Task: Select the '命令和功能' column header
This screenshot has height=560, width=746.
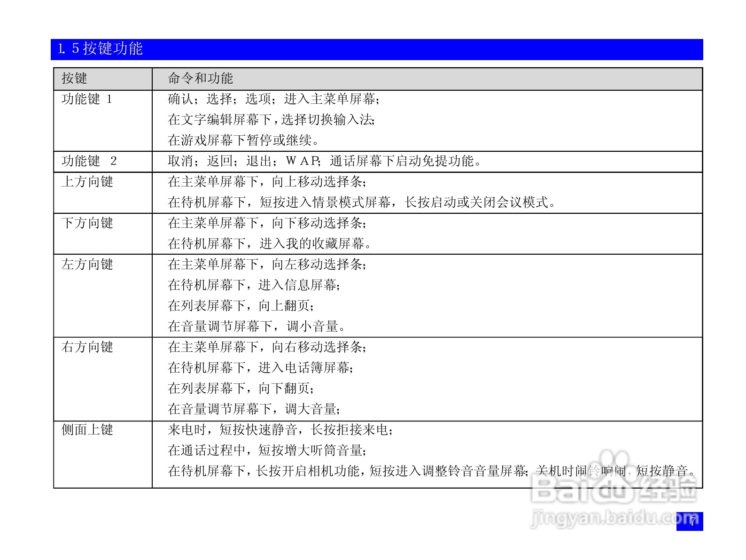Action: [x=201, y=78]
